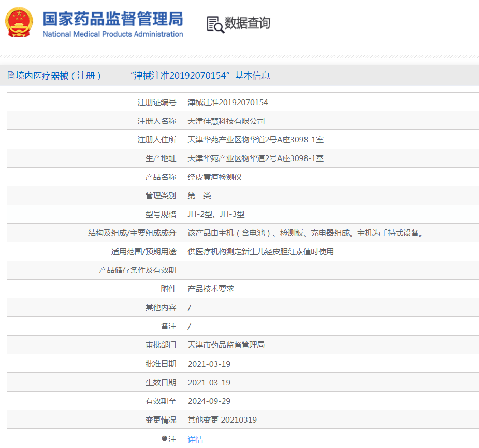The width and height of the screenshot is (479, 448).
Task: Click the 审批部门 label cell
Action: pos(94,345)
